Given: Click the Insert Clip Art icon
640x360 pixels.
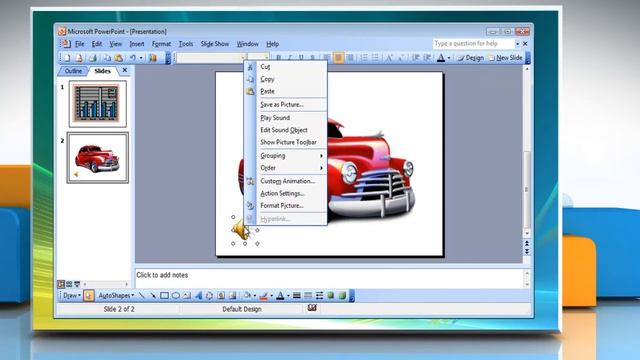Looking at the screenshot, I should click(221, 296).
